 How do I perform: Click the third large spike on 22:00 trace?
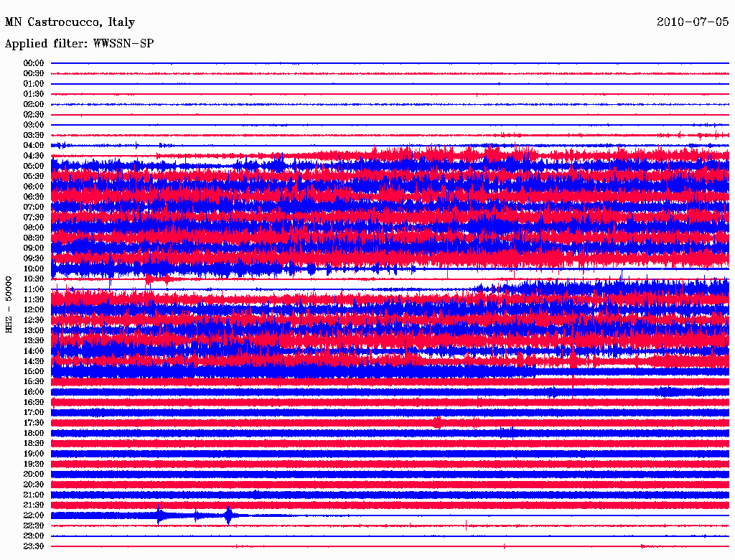pyautogui.click(x=229, y=515)
